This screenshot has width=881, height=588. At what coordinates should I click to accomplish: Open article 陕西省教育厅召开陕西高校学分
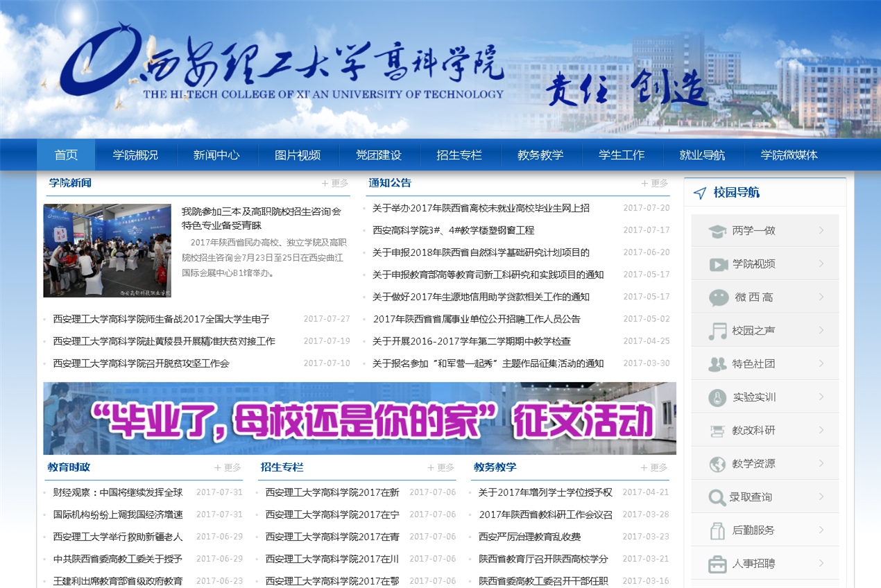click(x=544, y=559)
